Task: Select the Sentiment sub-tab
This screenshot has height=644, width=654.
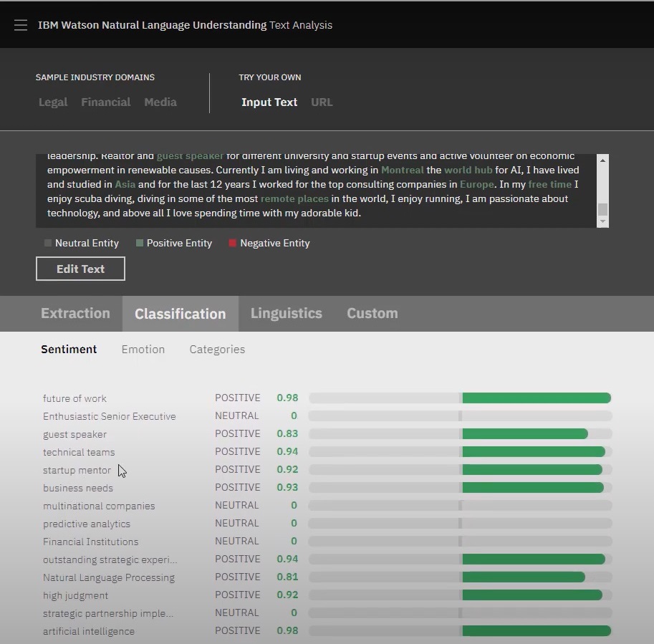Action: 69,349
